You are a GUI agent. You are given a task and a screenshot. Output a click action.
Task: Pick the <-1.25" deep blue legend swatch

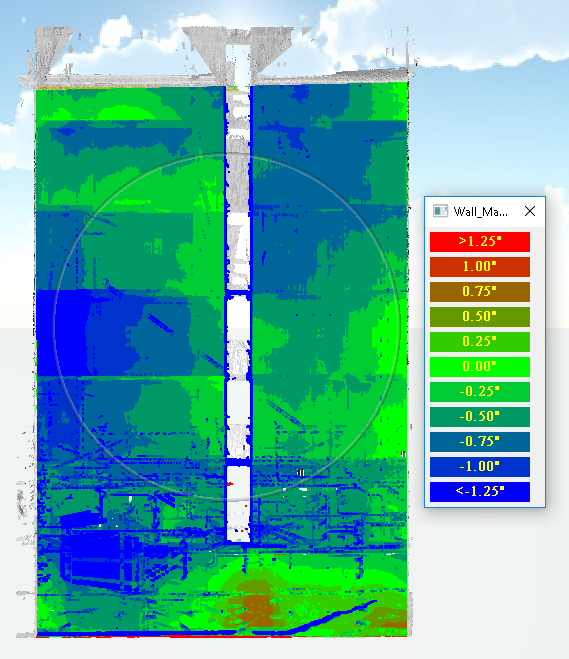479,492
